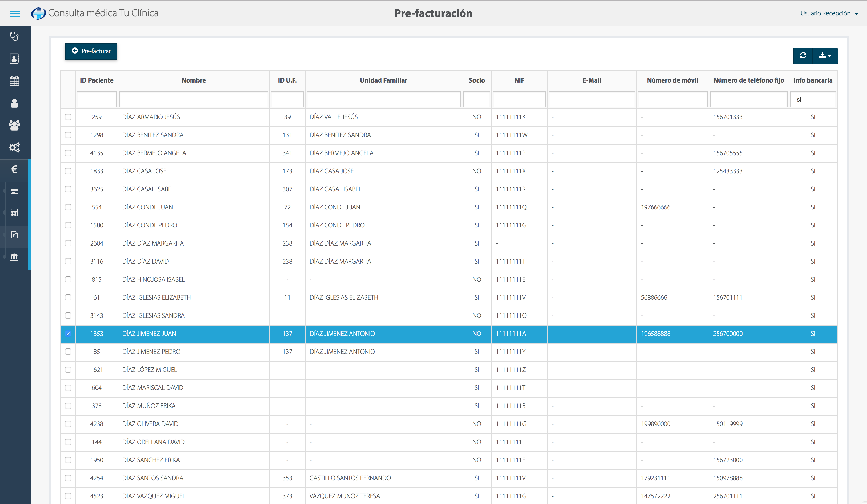The image size is (867, 504).
Task: Click the Unidad Familiar filter input
Action: click(x=383, y=100)
